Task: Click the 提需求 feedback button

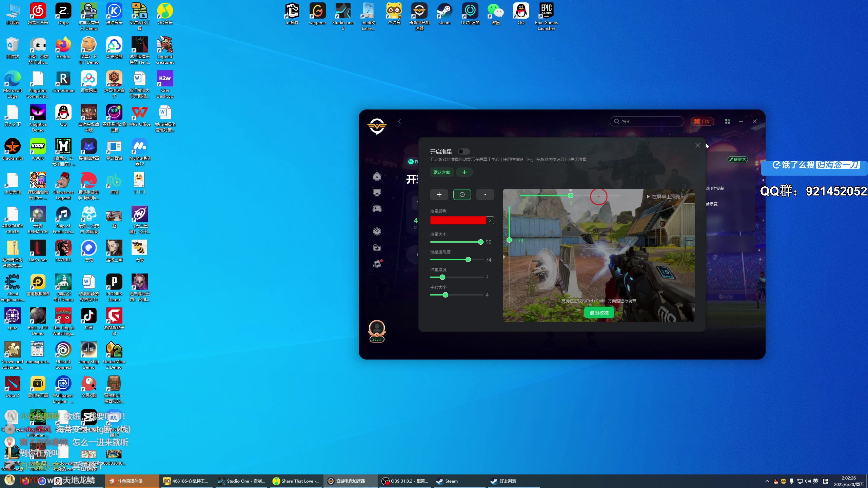Action: click(x=738, y=159)
